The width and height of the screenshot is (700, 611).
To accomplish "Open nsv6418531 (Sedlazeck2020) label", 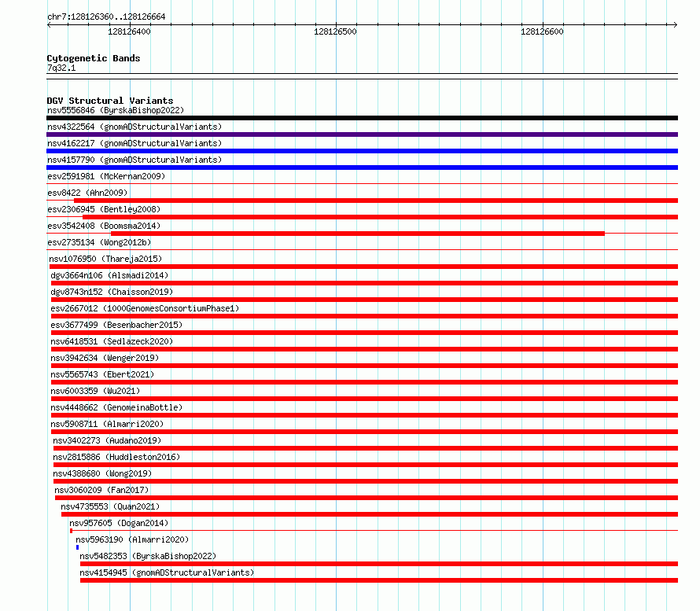I will (x=112, y=341).
